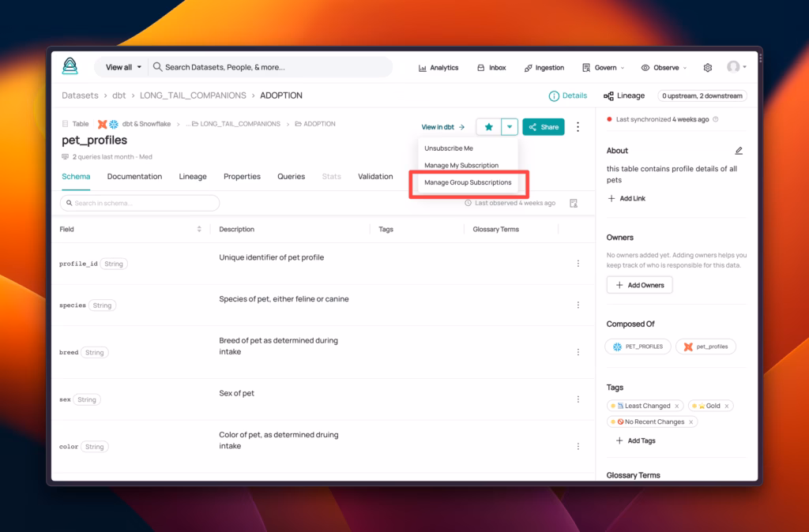Open the DataHub home logo
809x532 pixels.
coord(70,67)
